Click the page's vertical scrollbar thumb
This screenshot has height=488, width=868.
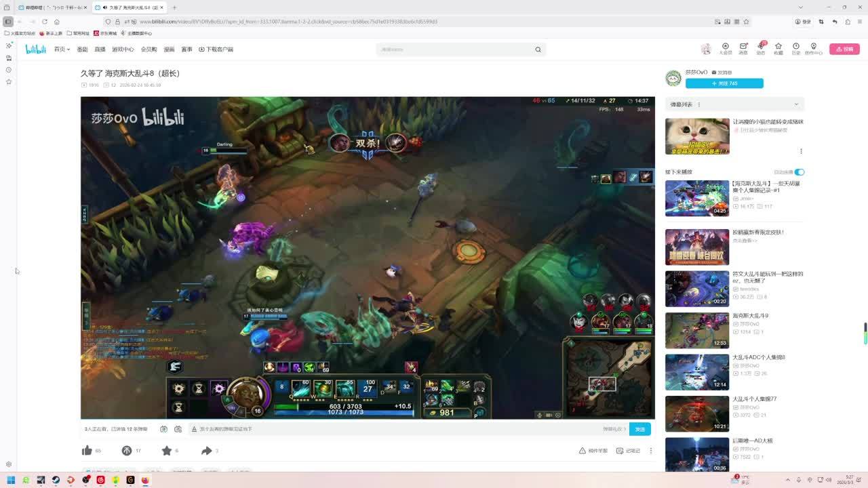coord(865,333)
